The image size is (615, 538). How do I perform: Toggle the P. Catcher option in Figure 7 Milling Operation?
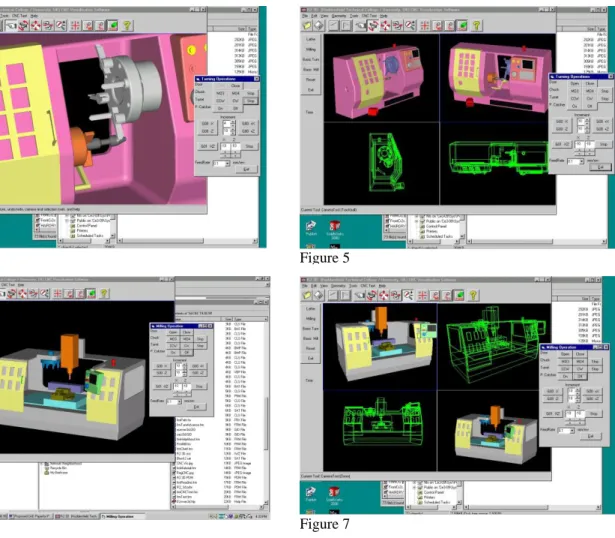pos(549,375)
